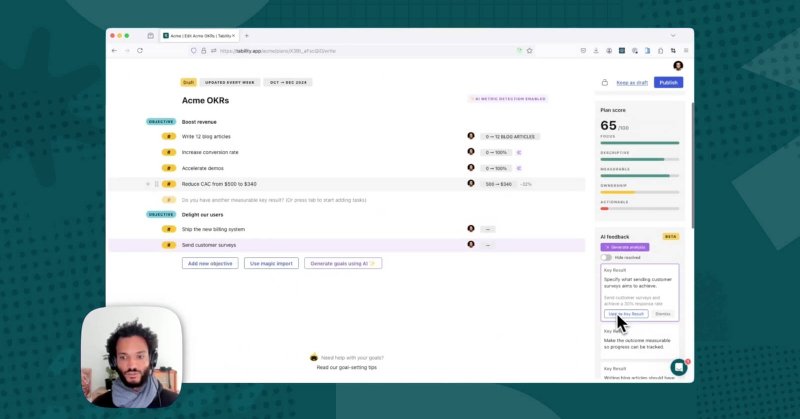The height and width of the screenshot is (419, 800).
Task: Click Read our goal-setting tips link
Action: 346,367
